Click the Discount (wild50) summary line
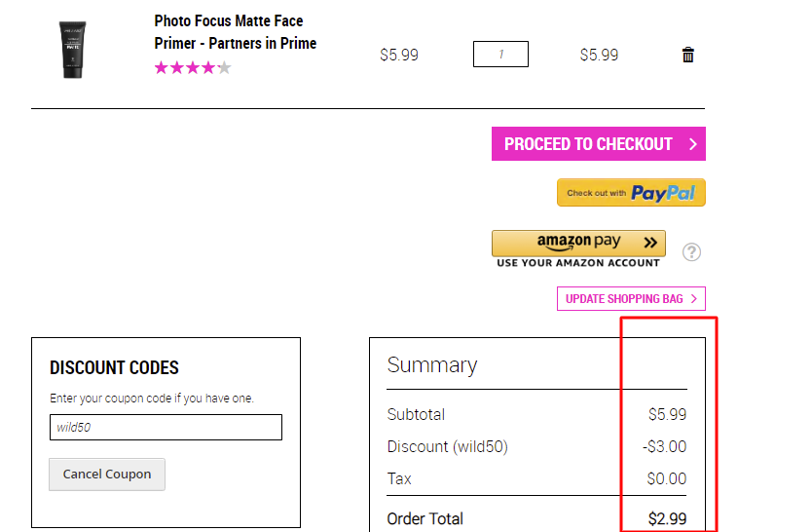The width and height of the screenshot is (812, 532). point(536,446)
